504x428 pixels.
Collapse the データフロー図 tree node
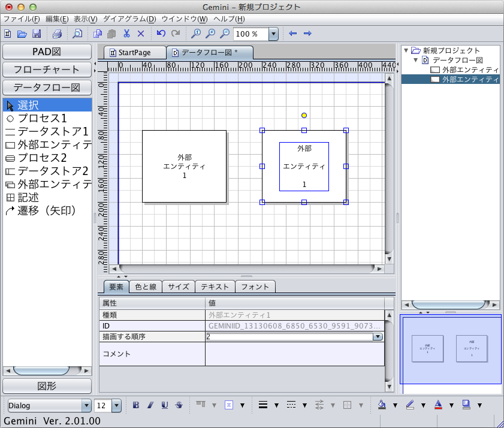tap(416, 60)
